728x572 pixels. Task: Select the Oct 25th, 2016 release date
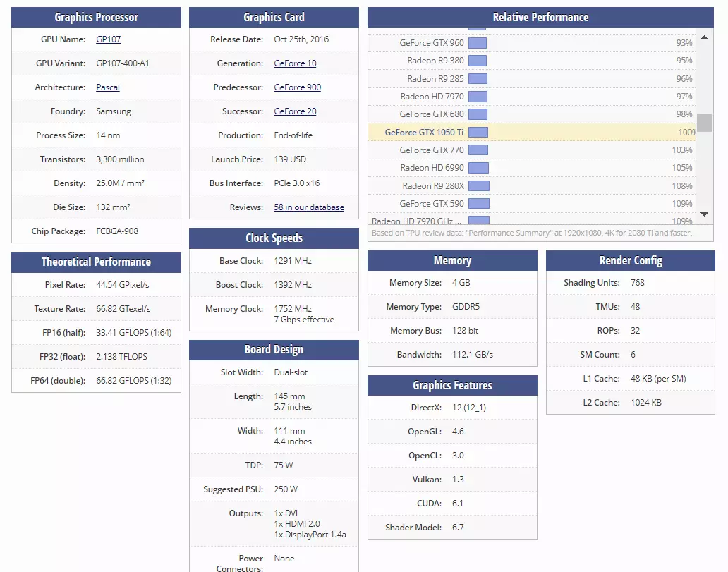[x=301, y=39]
